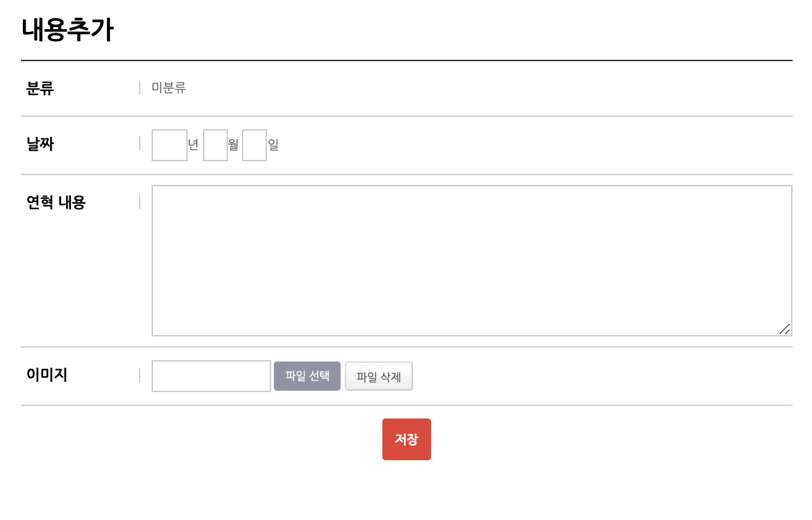Focus the 연혁 내용 text area
Image resolution: width=812 pixels, height=520 pixels.
point(471,261)
